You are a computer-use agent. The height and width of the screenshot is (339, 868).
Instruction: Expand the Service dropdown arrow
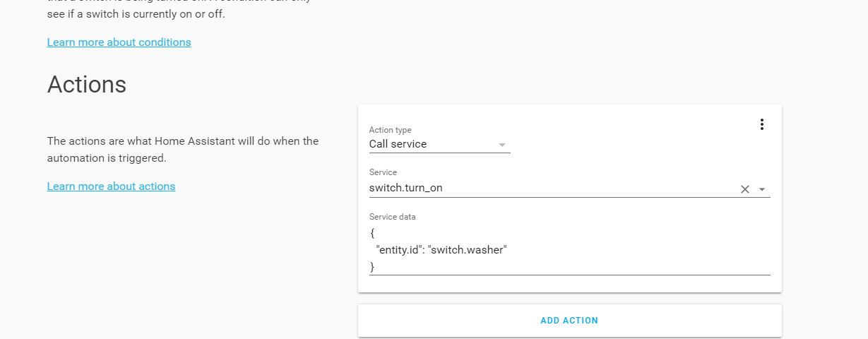point(762,189)
